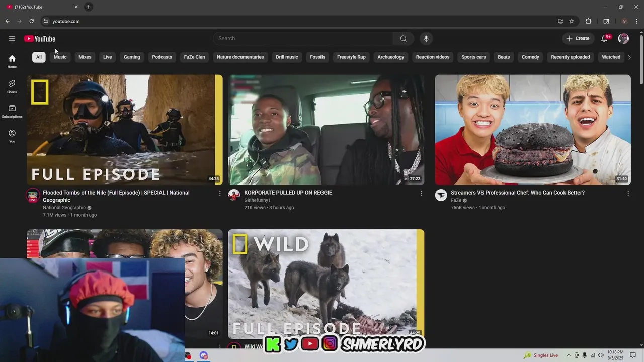
Task: Open the You section in the sidebar
Action: click(x=12, y=136)
